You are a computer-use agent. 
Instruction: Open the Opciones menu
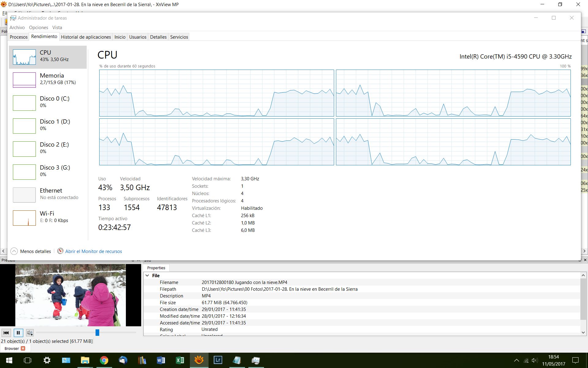coord(38,28)
